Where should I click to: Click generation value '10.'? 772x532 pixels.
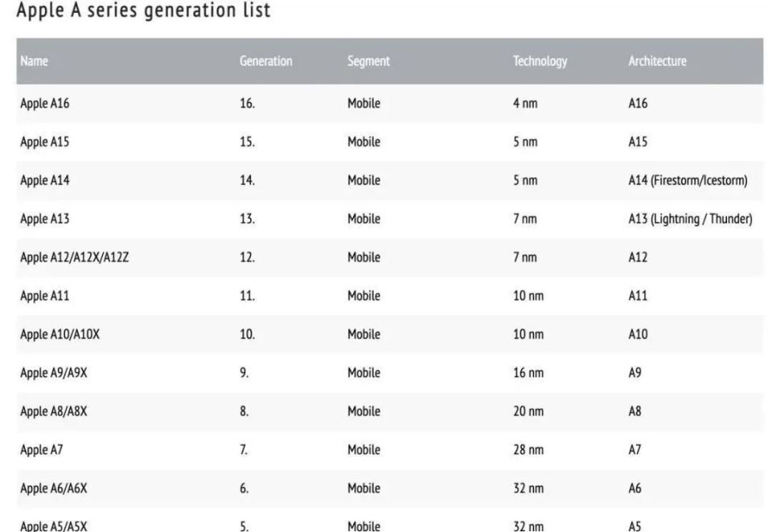[247, 334]
